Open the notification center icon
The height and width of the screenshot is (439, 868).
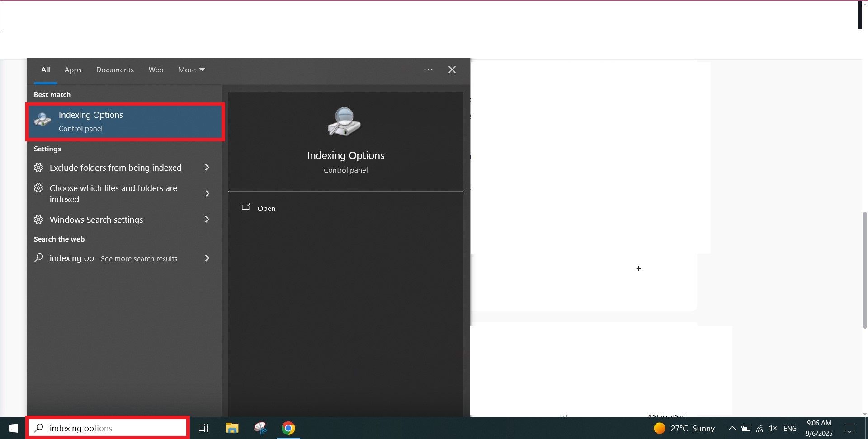point(849,428)
